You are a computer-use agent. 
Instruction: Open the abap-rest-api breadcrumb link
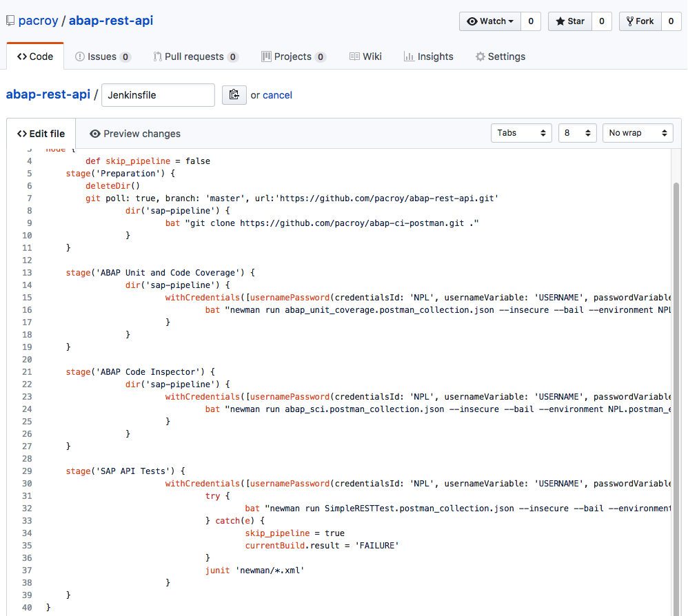coord(47,94)
